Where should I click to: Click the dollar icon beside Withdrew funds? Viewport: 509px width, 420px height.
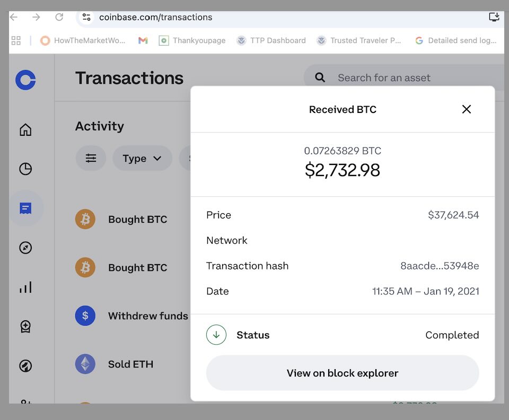pos(85,316)
